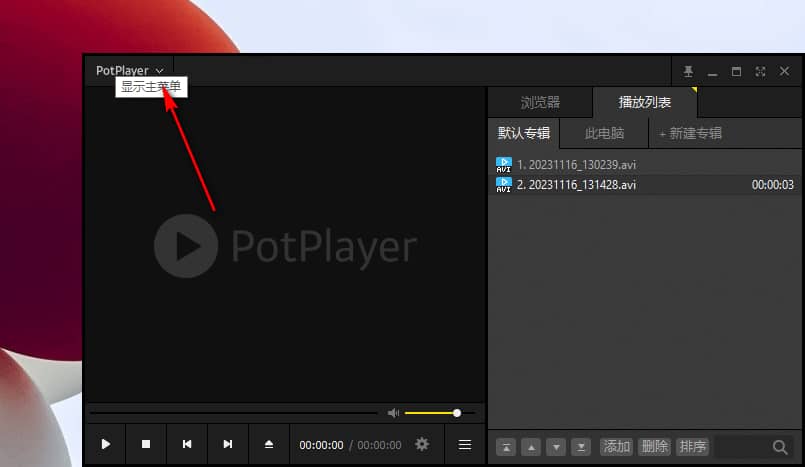Viewport: 805px width, 467px height.
Task: Move selected playlist item down
Action: [556, 447]
